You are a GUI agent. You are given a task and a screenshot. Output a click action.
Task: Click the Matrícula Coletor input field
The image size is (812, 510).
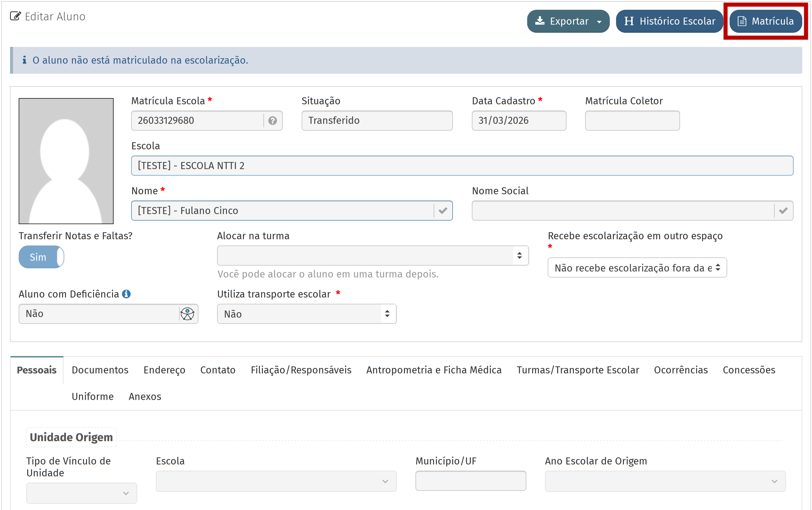pyautogui.click(x=632, y=120)
